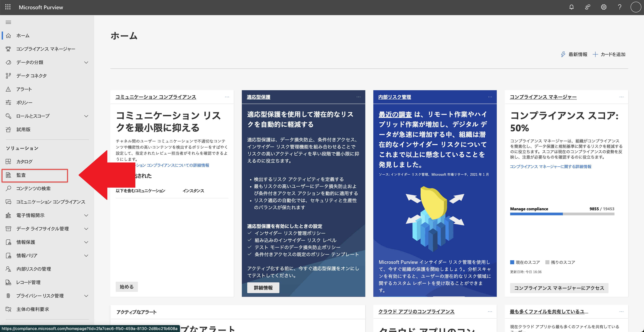Click the 現在のスコア blue legend swatch
Screen dimensions: 644x332
(512, 262)
